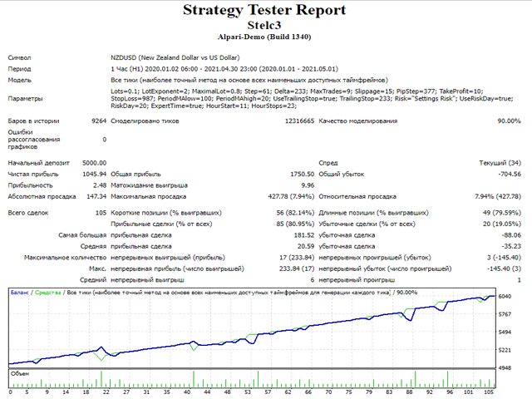Click the 1 Час (H1) period value
Viewport: 532px width, 399px height.
click(224, 69)
